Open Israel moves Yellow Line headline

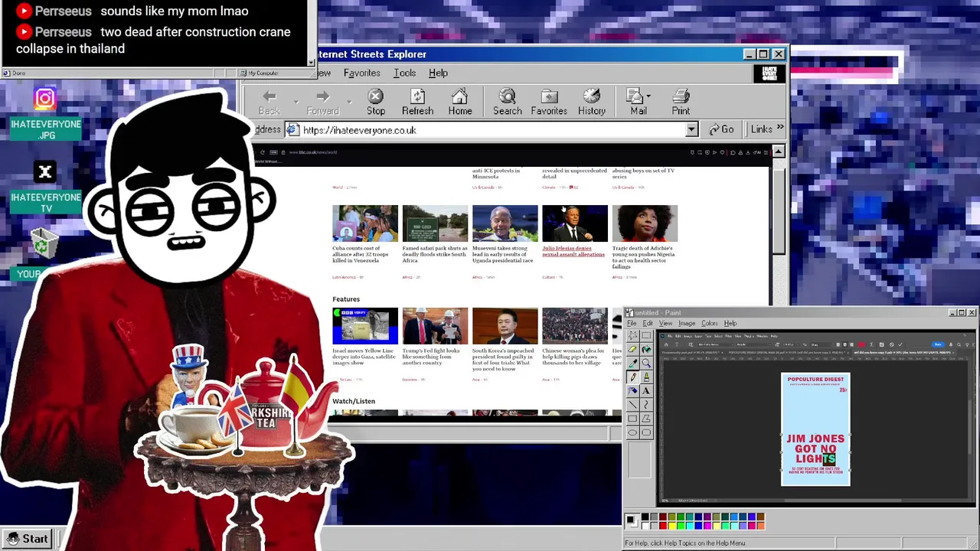364,357
